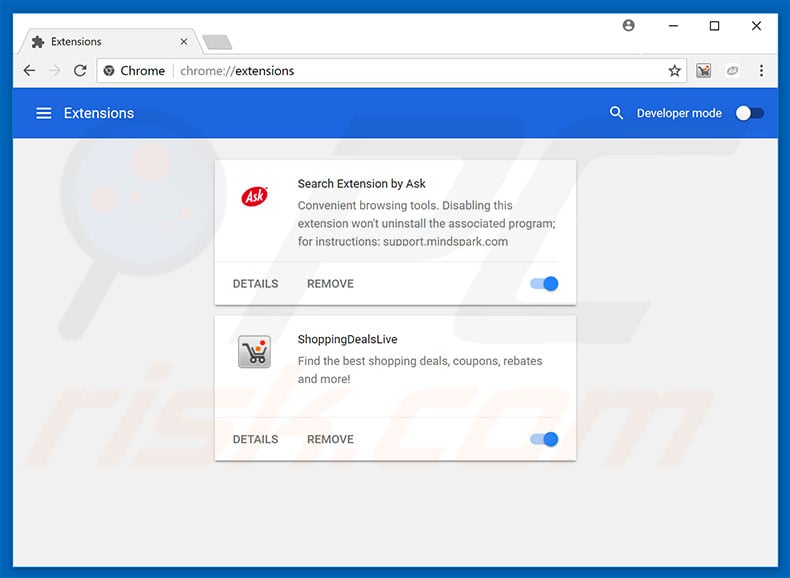
Task: Open the Extensions hamburger main menu
Action: pyautogui.click(x=44, y=113)
